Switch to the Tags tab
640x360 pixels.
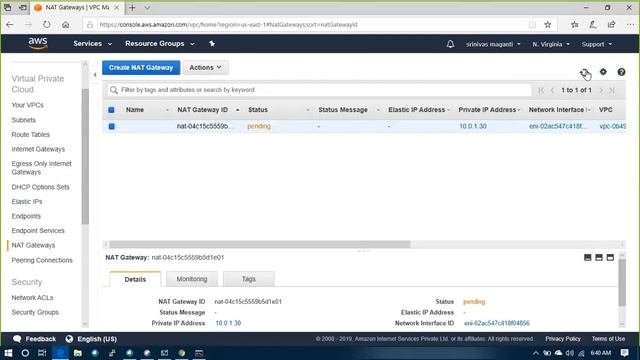[249, 279]
